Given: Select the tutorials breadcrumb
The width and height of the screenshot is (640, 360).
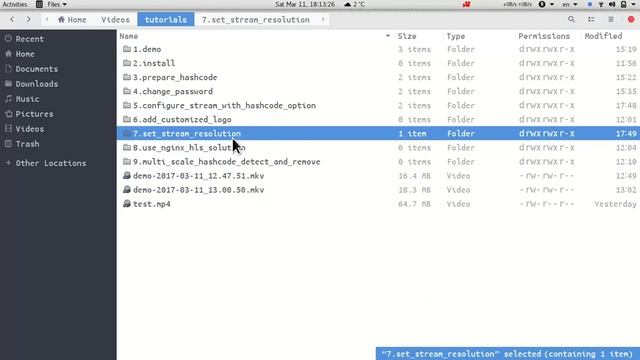Looking at the screenshot, I should click(166, 19).
